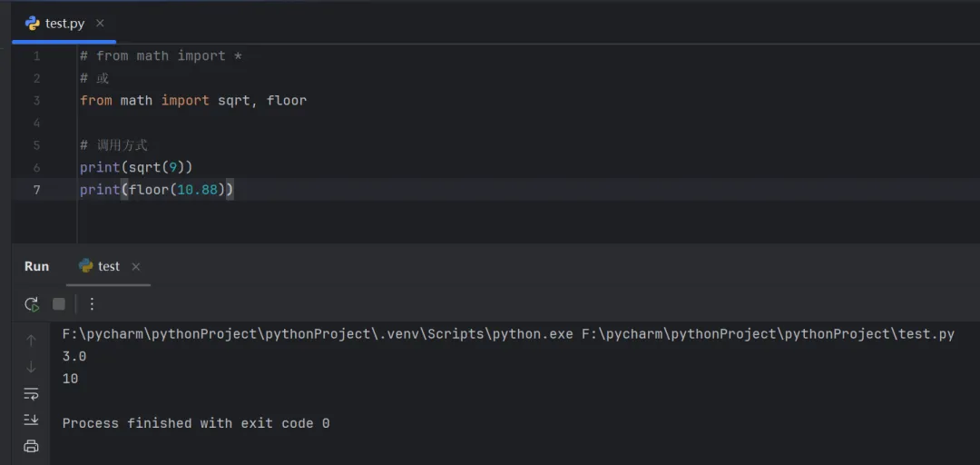
Task: Click the Run panel title label
Action: click(36, 266)
